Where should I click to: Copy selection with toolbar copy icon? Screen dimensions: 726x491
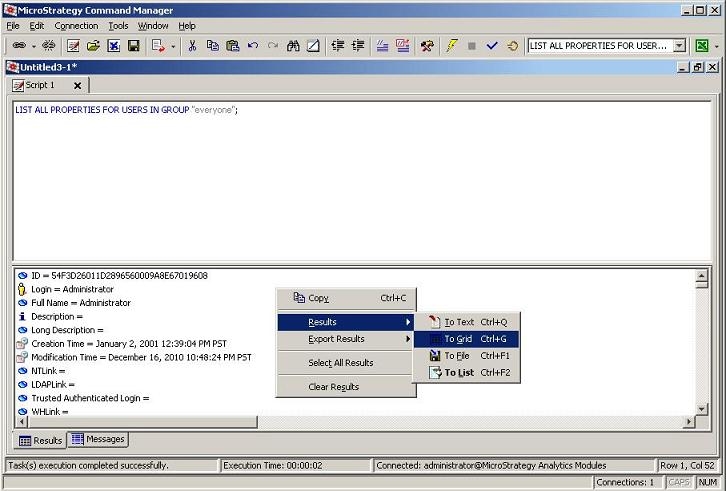[213, 45]
